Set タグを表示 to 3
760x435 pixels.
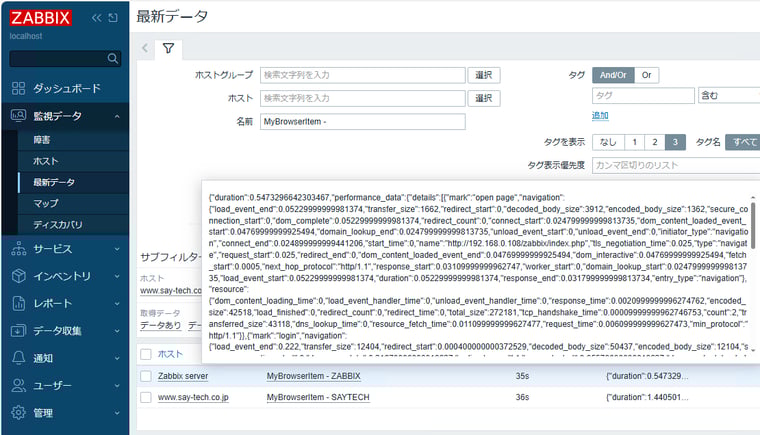675,142
